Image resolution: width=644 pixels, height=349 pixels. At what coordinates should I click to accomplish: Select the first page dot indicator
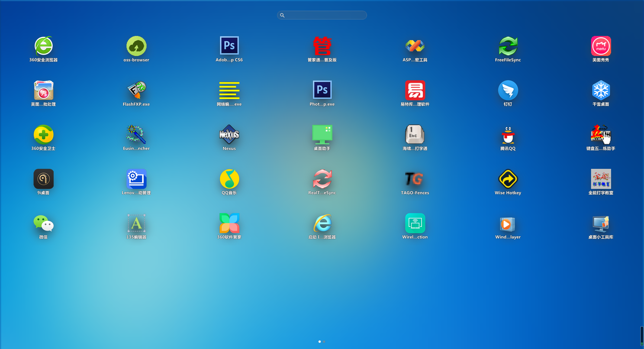(320, 342)
